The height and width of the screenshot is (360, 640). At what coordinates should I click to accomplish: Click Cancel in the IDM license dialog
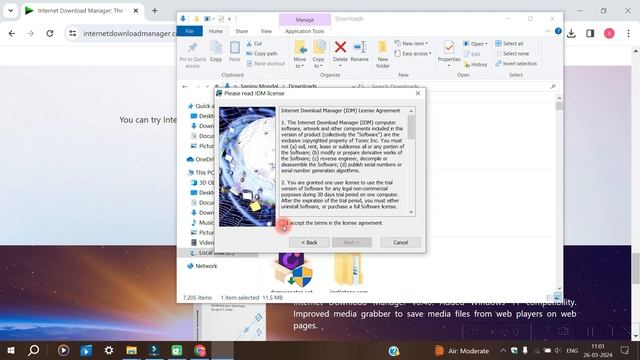(x=400, y=242)
